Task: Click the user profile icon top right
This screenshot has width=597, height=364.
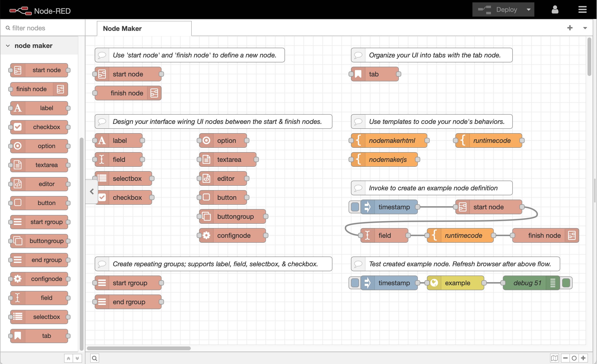Action: point(555,9)
